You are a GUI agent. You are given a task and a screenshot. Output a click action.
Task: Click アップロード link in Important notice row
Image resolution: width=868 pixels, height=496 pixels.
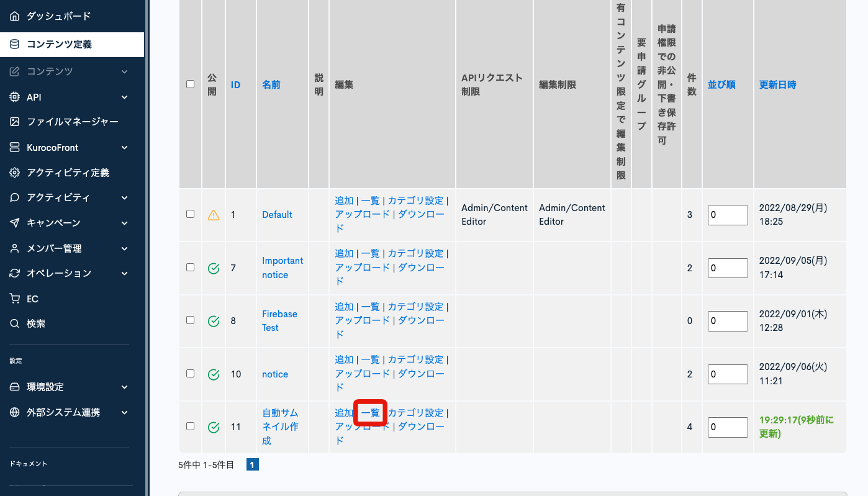(x=363, y=267)
